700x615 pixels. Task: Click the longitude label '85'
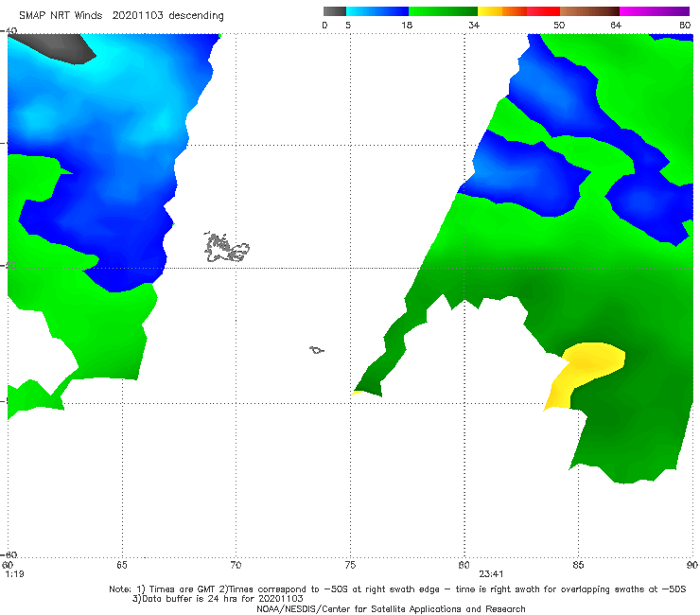pos(578,566)
